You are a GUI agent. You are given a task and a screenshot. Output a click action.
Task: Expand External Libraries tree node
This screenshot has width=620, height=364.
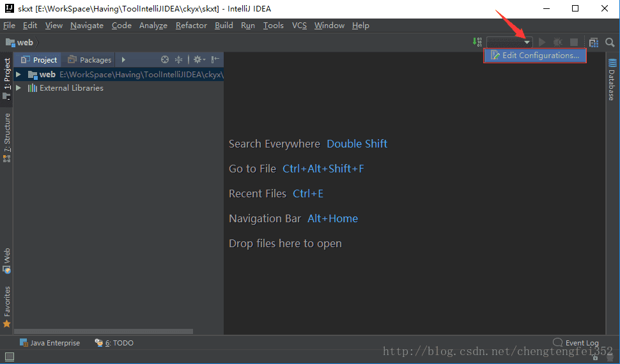coord(18,87)
